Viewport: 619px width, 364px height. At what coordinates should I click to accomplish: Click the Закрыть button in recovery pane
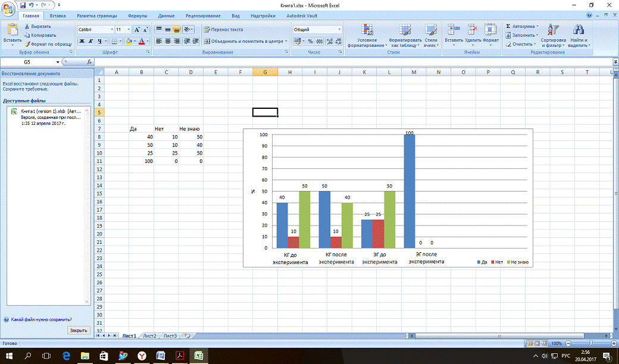point(79,330)
